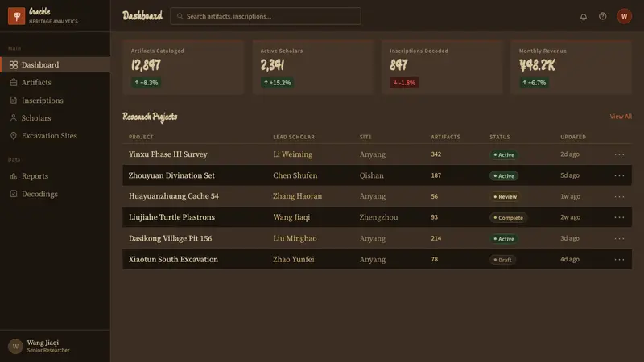Sort by LEAD SCHOLAR column header
644x362 pixels.
tap(294, 137)
